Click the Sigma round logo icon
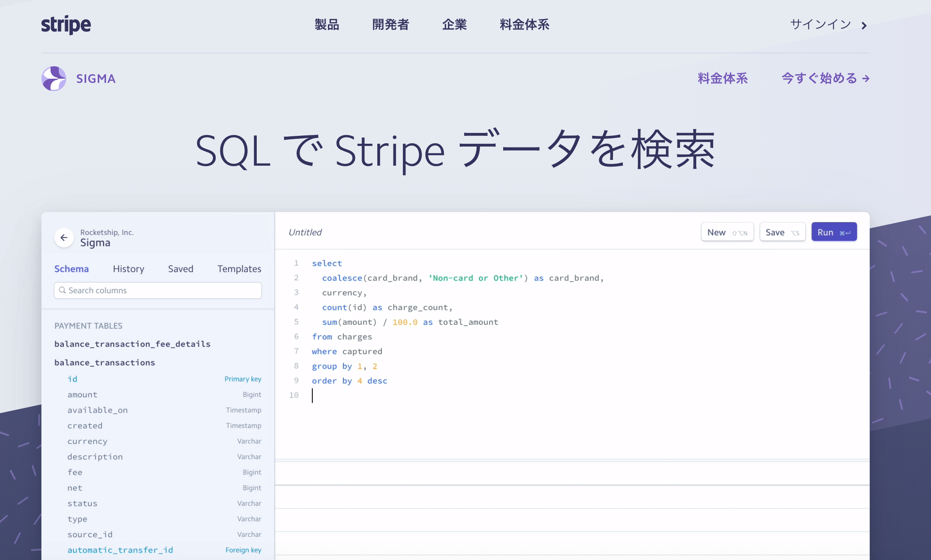Image resolution: width=931 pixels, height=560 pixels. click(54, 78)
